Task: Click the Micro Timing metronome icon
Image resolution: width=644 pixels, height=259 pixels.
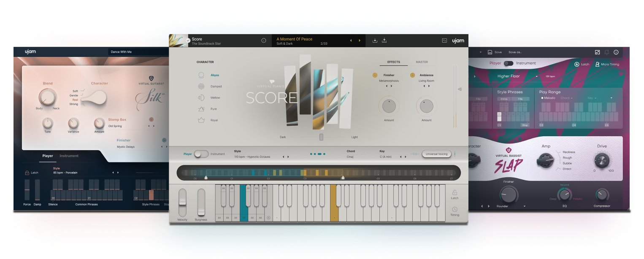Action: coord(597,64)
